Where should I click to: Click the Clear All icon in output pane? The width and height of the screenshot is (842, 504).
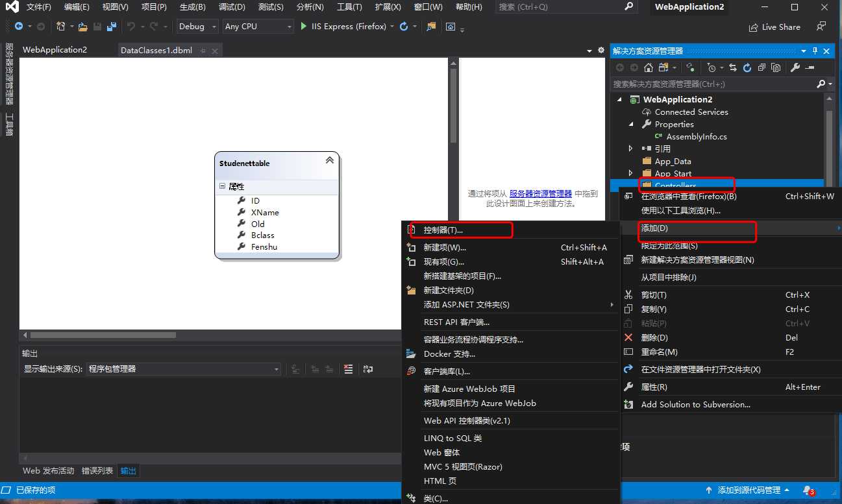(349, 369)
